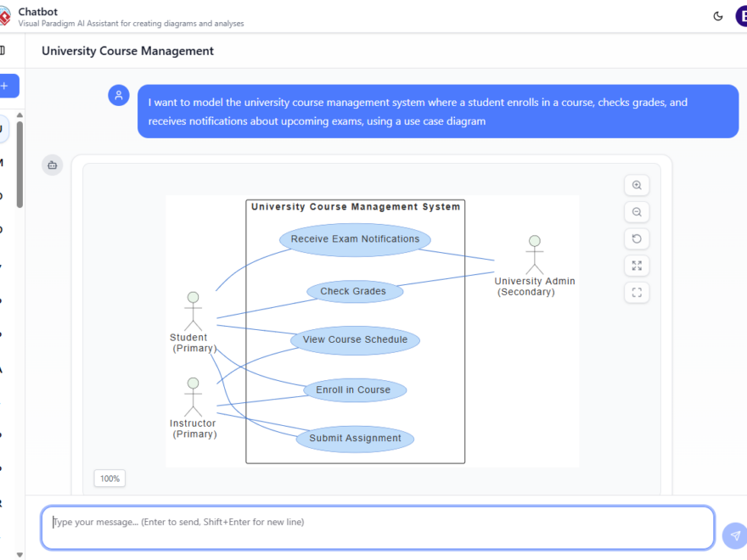
Task: Select the University Course Management header
Action: (x=127, y=51)
